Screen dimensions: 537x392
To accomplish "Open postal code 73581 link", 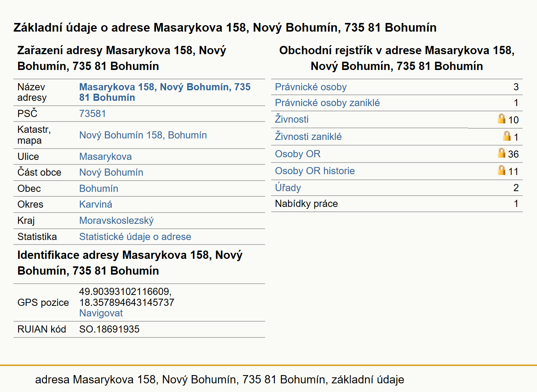I will [x=92, y=114].
